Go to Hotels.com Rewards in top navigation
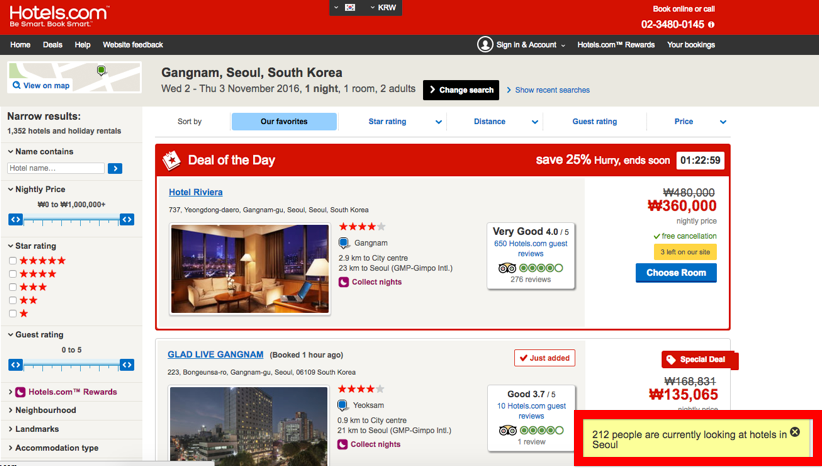Screen dimensions: 822x469 pyautogui.click(x=616, y=45)
